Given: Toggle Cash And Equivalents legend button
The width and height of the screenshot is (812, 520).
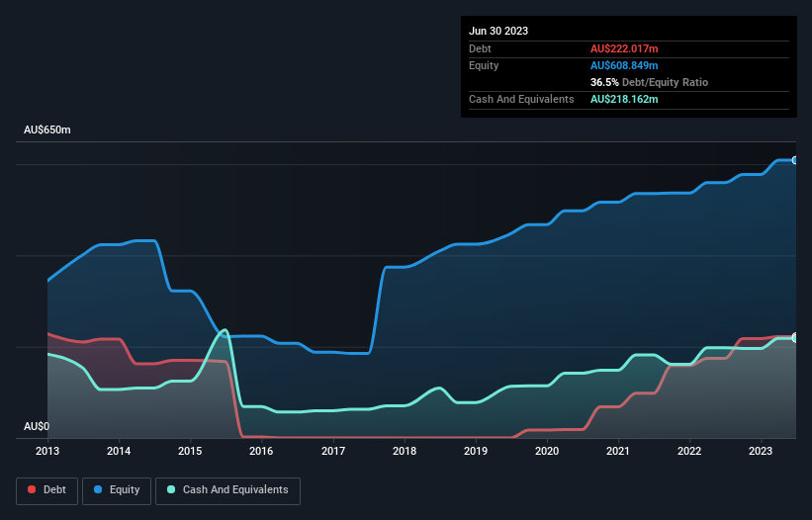Looking at the screenshot, I should tap(227, 490).
